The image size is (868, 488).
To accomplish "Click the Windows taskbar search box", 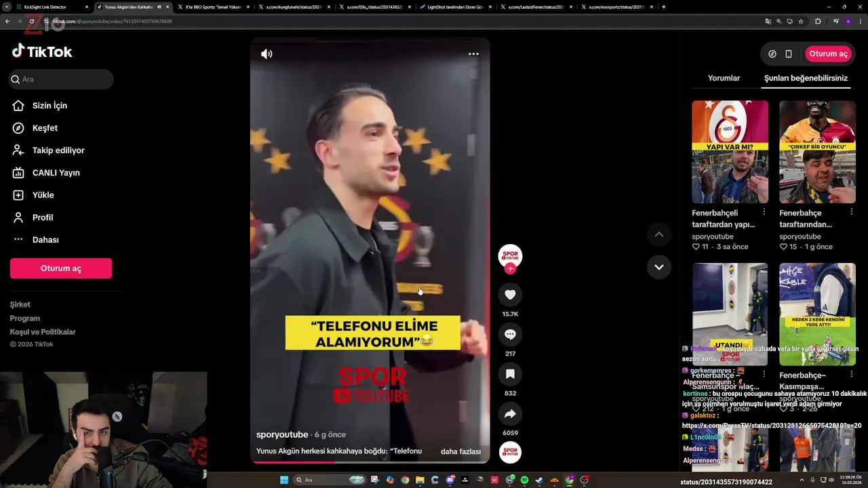I will 330,480.
